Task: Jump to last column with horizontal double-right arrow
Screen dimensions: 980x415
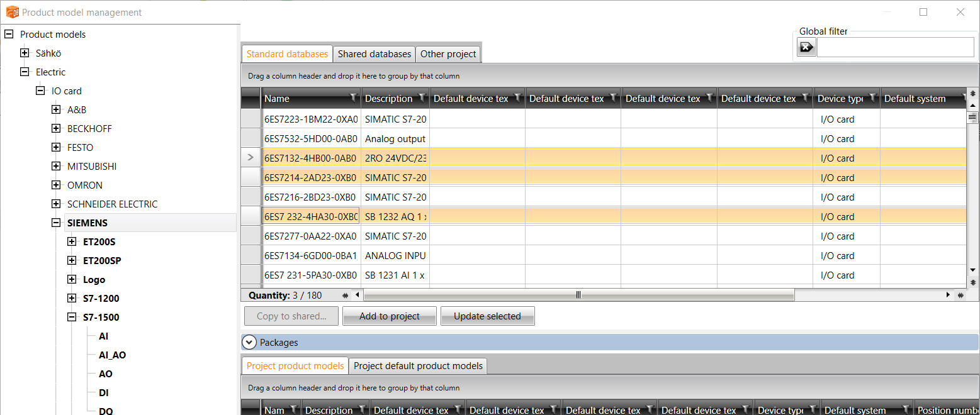Action: click(961, 295)
